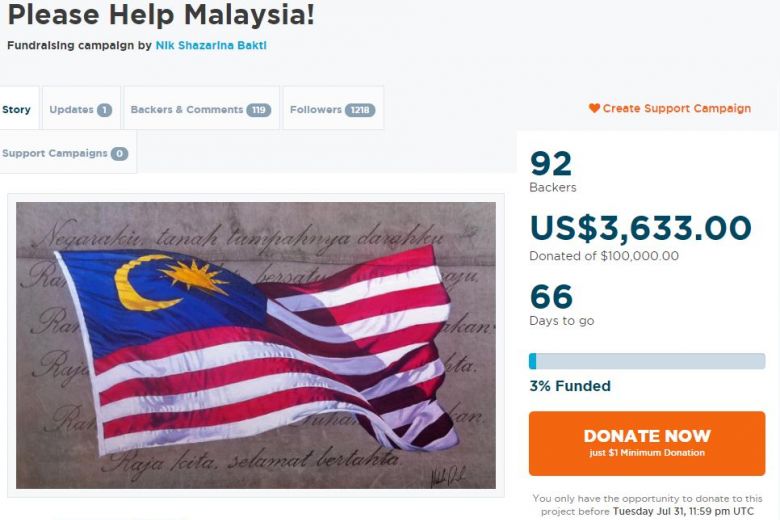Click the orange DONATE NOW button
This screenshot has width=780, height=520.
647,443
